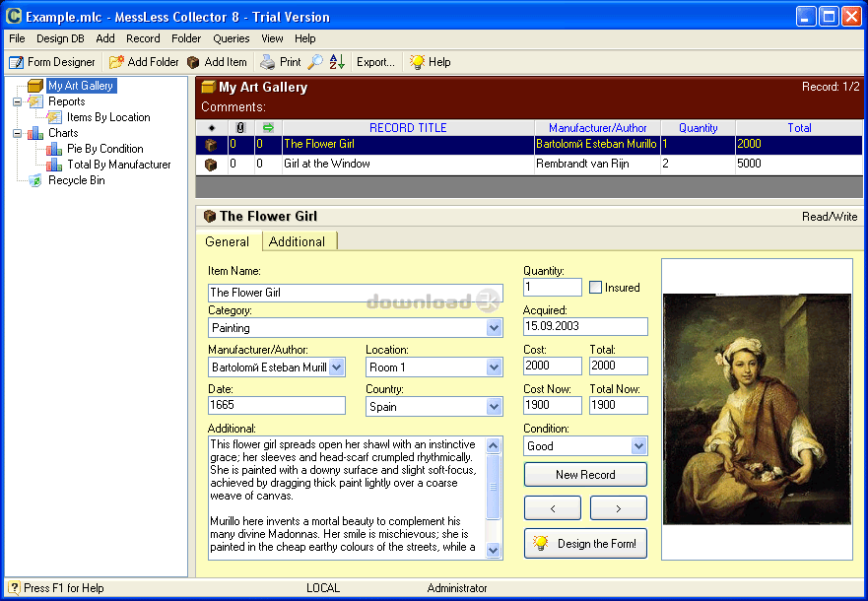Click the Help lightbulb toolbar icon
This screenshot has width=868, height=601.
417,62
